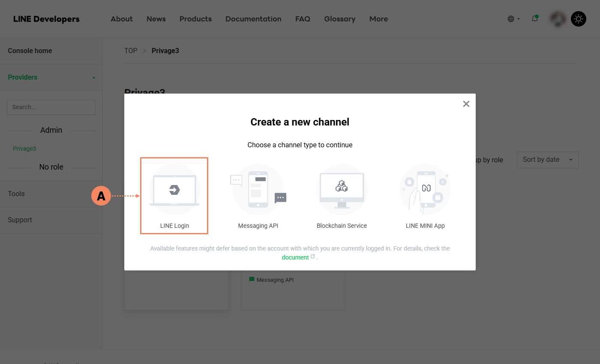This screenshot has width=600, height=364.
Task: Close the Create a new channel dialog
Action: (x=466, y=104)
